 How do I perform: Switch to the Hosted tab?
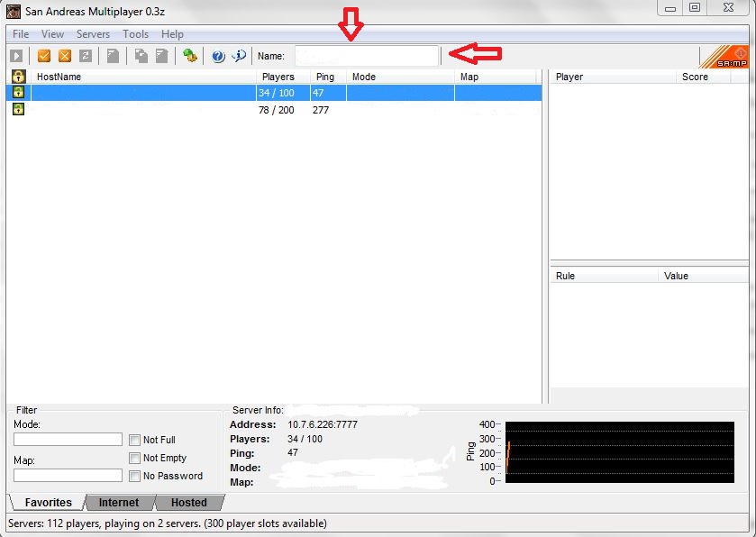[189, 502]
